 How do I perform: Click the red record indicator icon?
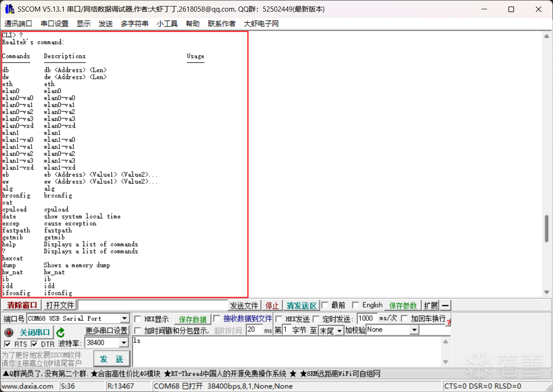click(9, 332)
